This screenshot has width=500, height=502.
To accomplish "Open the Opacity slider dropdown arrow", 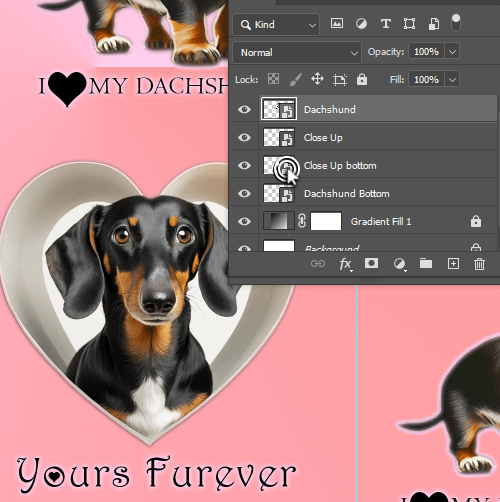I will coord(452,52).
